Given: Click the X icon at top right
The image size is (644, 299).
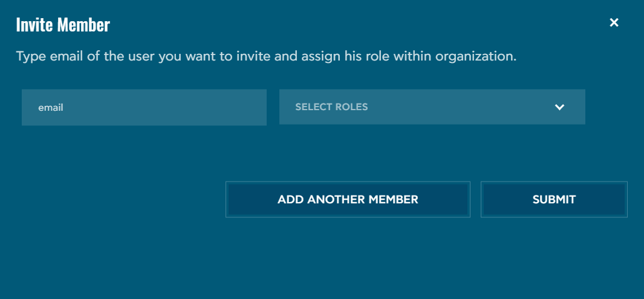Looking at the screenshot, I should (614, 23).
